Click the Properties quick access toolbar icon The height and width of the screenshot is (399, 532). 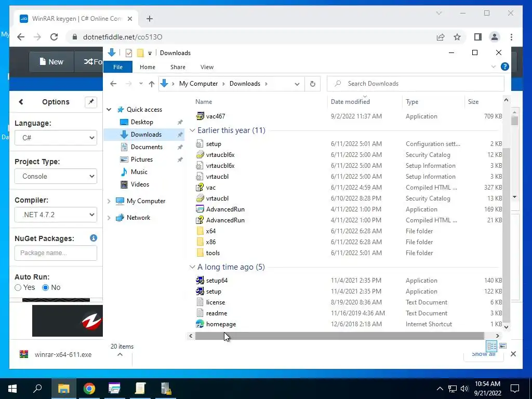(129, 53)
